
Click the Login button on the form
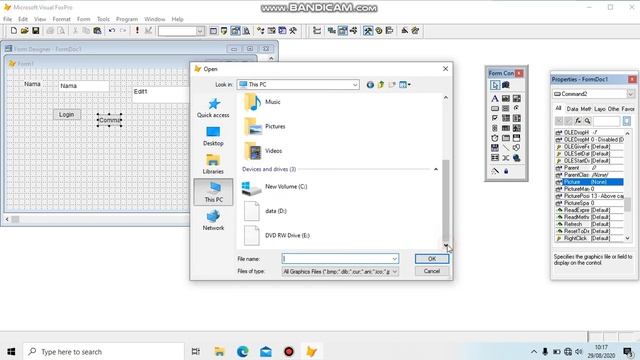67,115
